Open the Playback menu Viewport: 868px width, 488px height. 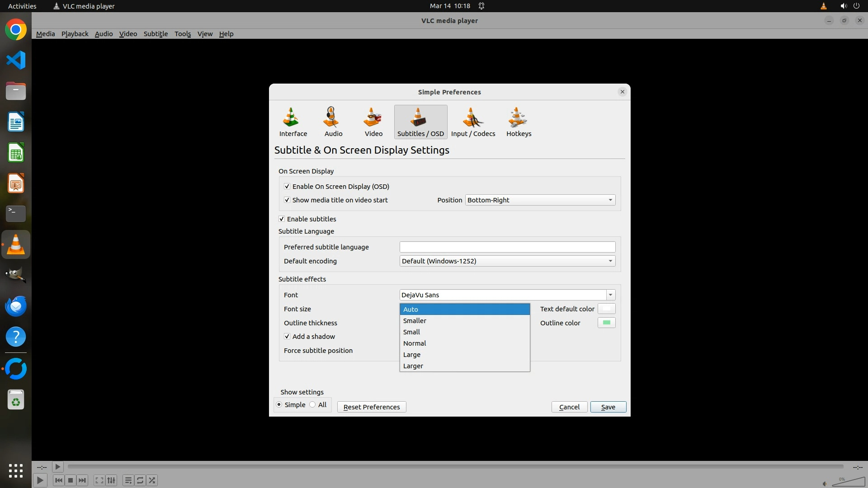point(75,34)
